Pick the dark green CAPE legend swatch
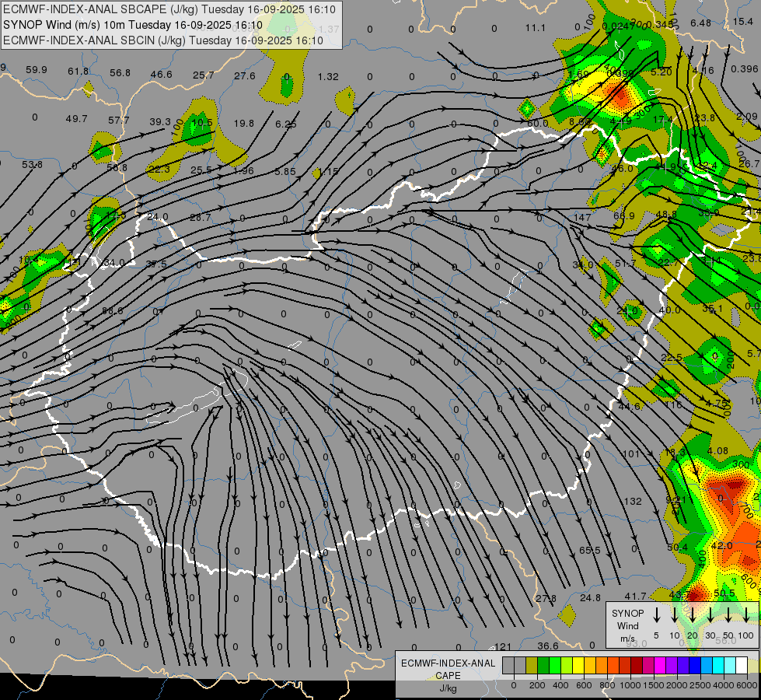The image size is (761, 700). coord(543,666)
